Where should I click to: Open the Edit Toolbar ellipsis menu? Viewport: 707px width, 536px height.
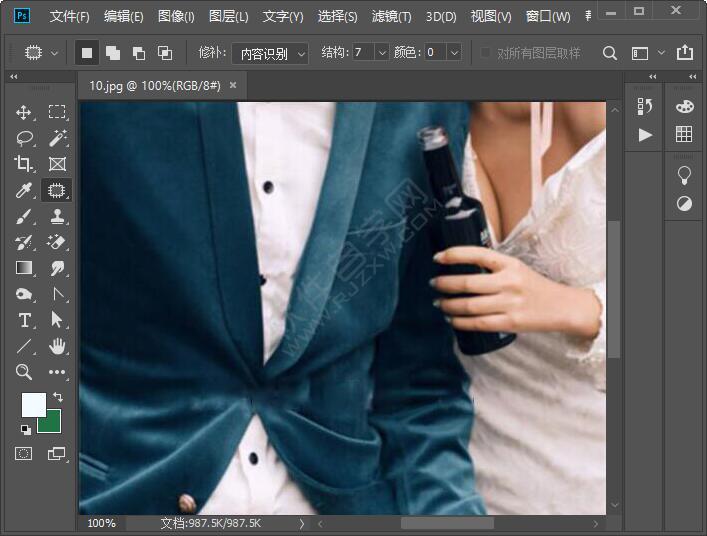tap(57, 372)
